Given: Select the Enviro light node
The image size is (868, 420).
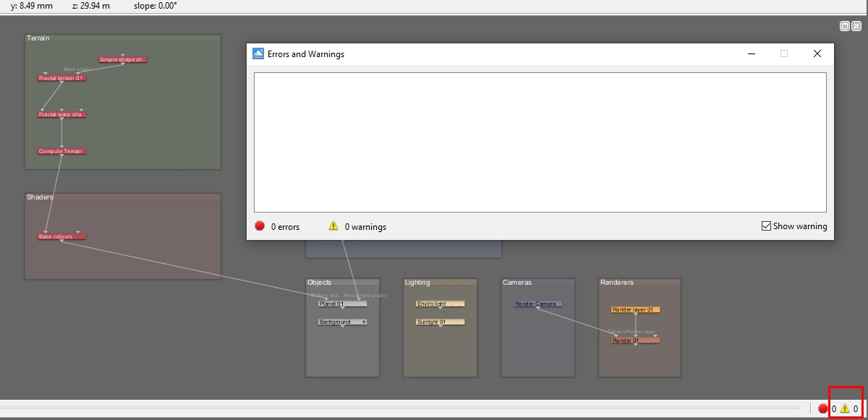Looking at the screenshot, I should point(440,304).
